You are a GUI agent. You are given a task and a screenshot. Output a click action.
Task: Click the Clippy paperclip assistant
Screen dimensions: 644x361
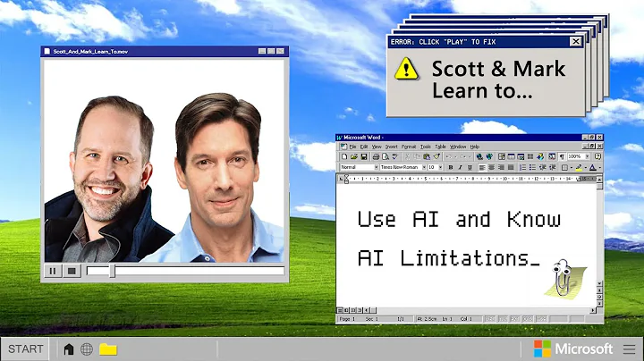tap(563, 278)
